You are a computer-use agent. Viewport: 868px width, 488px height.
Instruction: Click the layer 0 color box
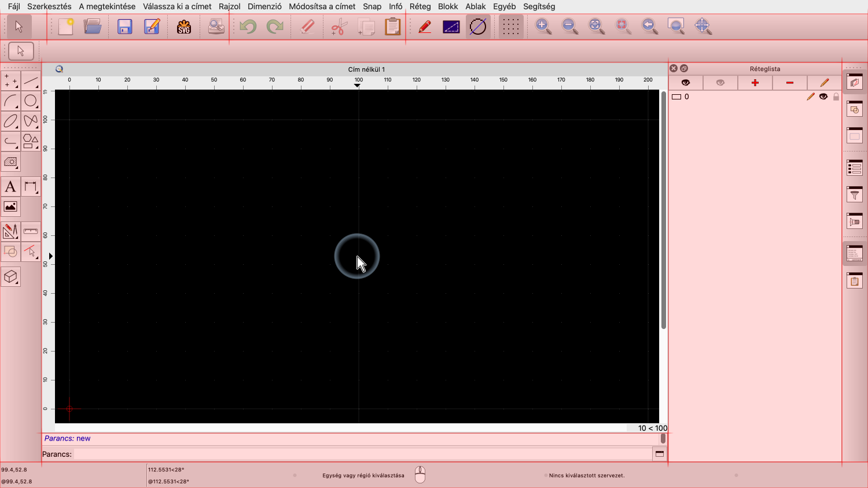coord(676,97)
